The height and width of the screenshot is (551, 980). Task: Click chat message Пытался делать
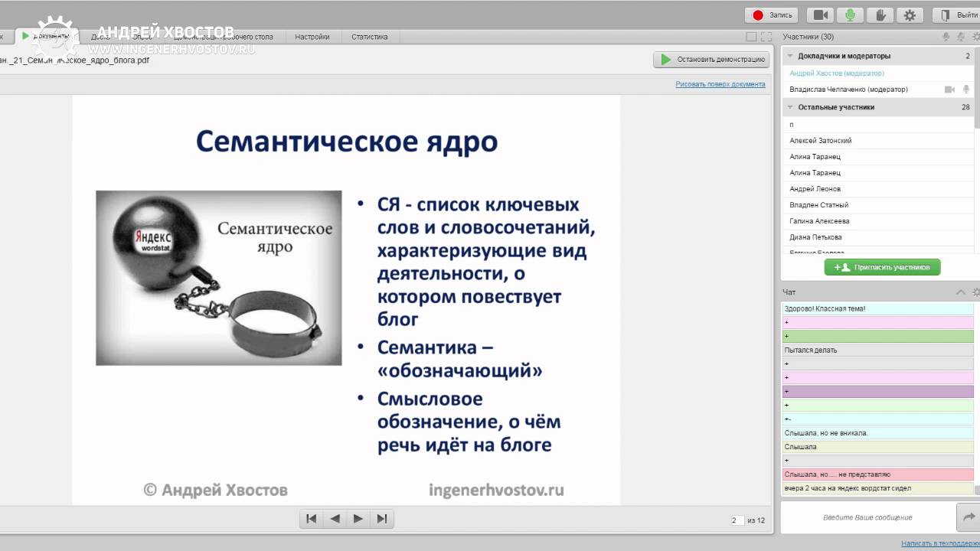coord(878,350)
